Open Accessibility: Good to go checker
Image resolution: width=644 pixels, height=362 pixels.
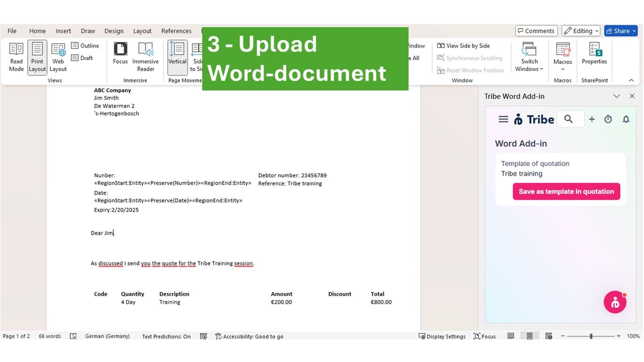coord(249,336)
